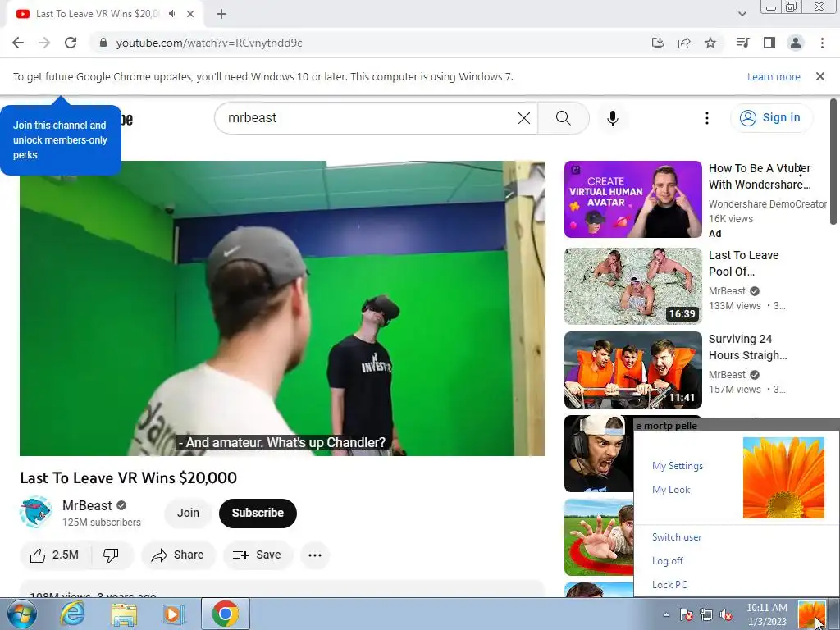Open options menu for the Vtuber ad
Image resolution: width=840 pixels, height=630 pixels.
click(x=801, y=171)
